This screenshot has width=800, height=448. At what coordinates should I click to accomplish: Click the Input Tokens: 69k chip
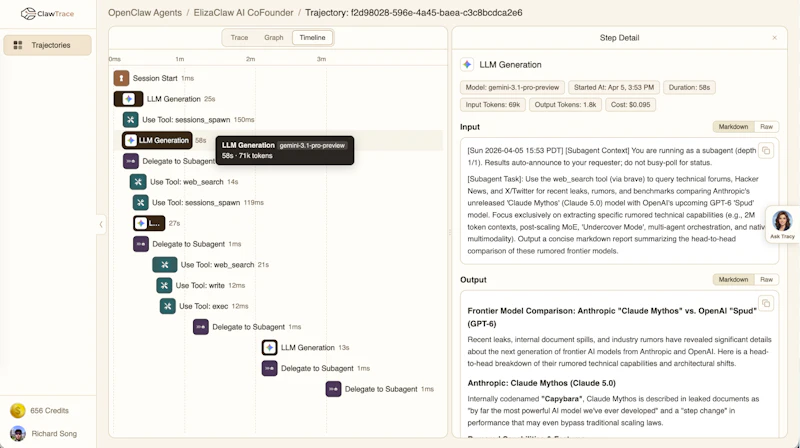coord(492,105)
